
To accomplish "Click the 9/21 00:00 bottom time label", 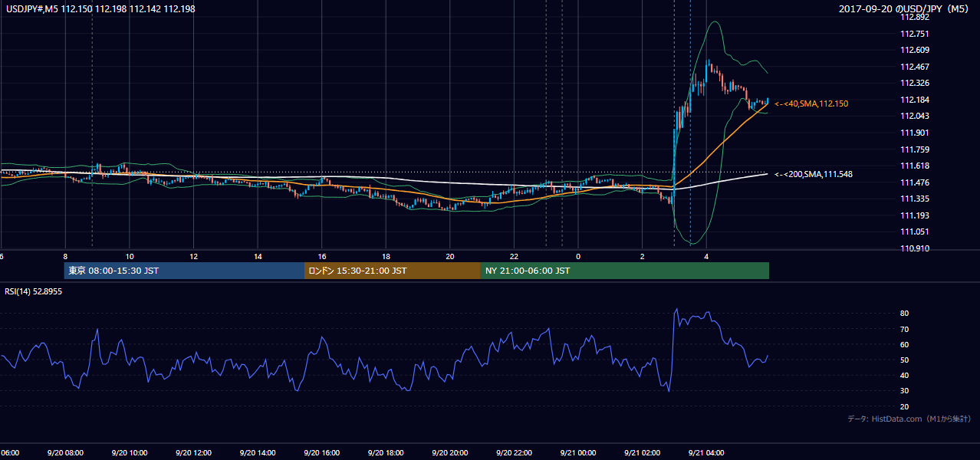I will [578, 453].
